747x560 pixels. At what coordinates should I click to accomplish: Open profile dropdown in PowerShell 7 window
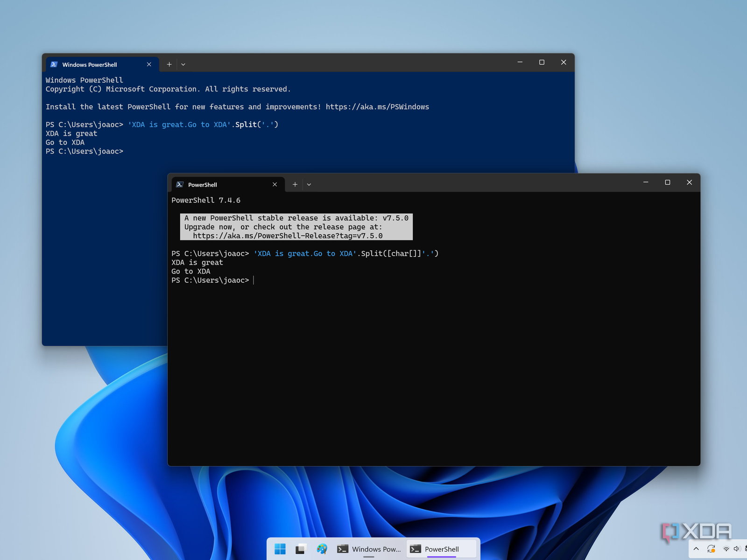pos(309,185)
